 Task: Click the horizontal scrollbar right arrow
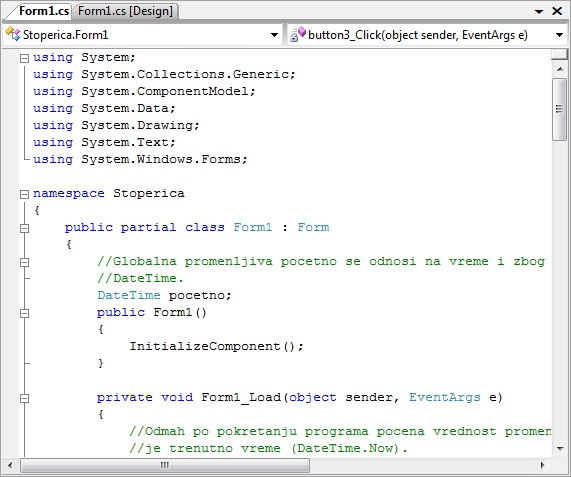click(x=543, y=465)
